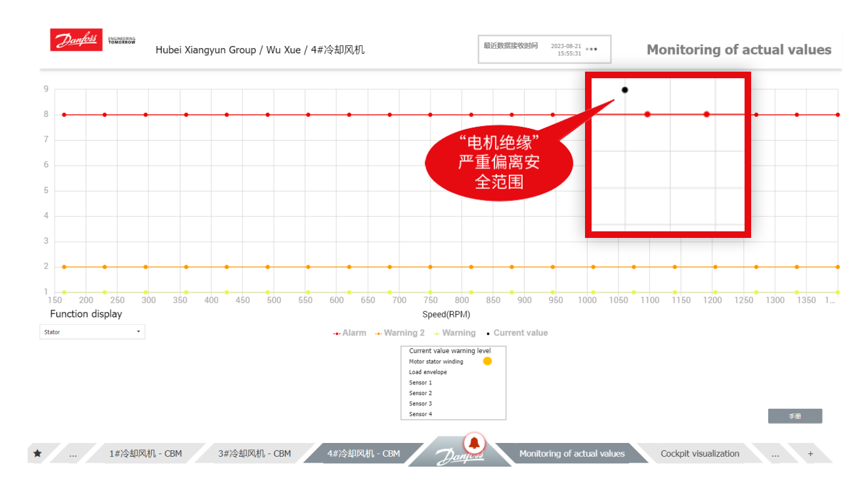This screenshot has height=487, width=868.
Task: Click the plus icon to add tab
Action: click(x=810, y=453)
